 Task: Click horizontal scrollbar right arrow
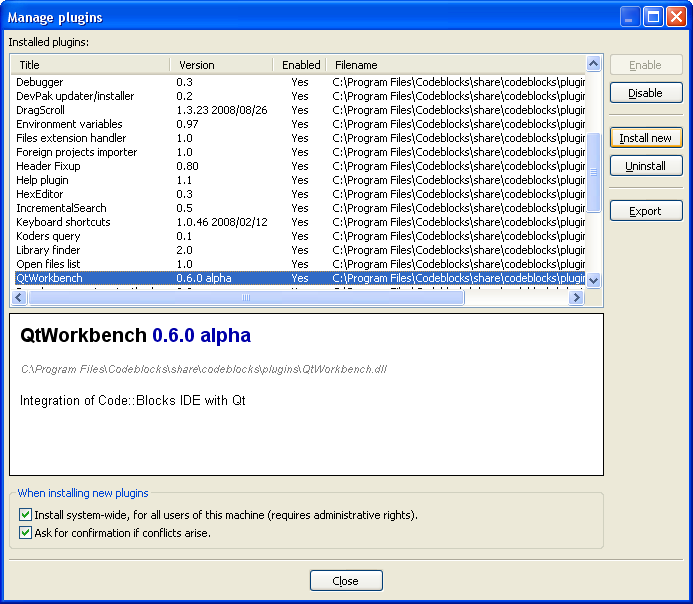click(x=576, y=298)
